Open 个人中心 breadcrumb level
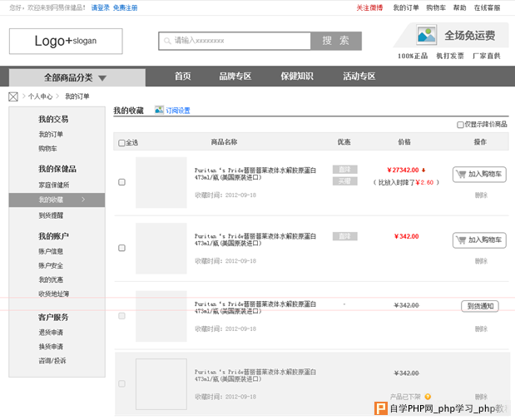 click(x=41, y=96)
